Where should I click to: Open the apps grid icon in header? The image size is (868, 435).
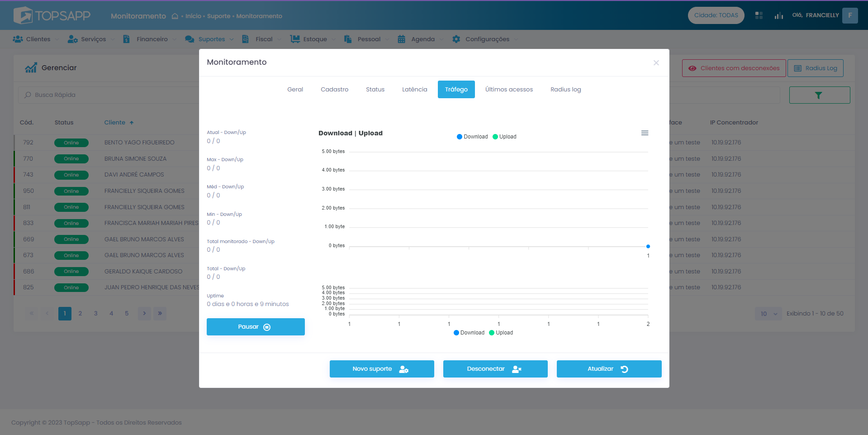(759, 15)
